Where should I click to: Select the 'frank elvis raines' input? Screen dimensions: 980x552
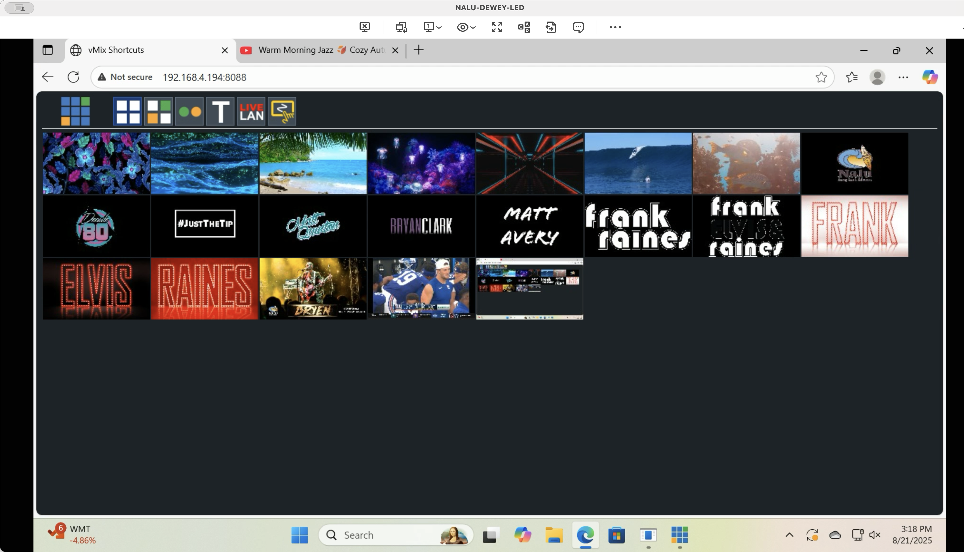746,226
